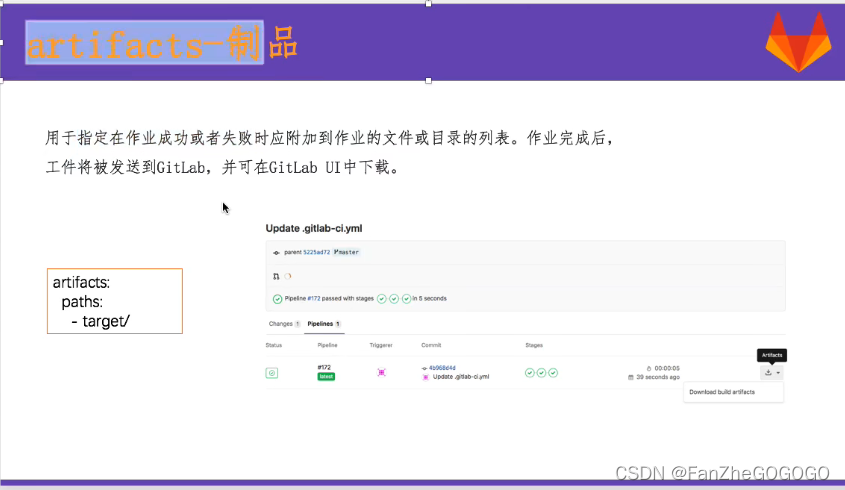Click the '- target/' line in code box
This screenshot has height=490, width=845.
(x=101, y=321)
